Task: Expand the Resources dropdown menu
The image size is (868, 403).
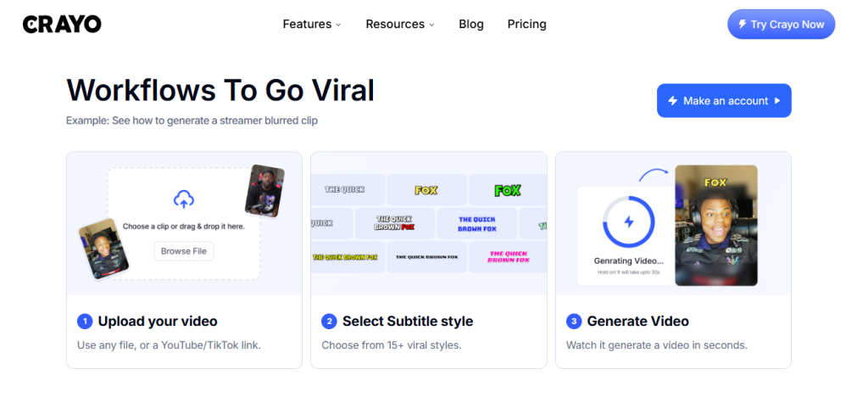Action: [x=400, y=25]
